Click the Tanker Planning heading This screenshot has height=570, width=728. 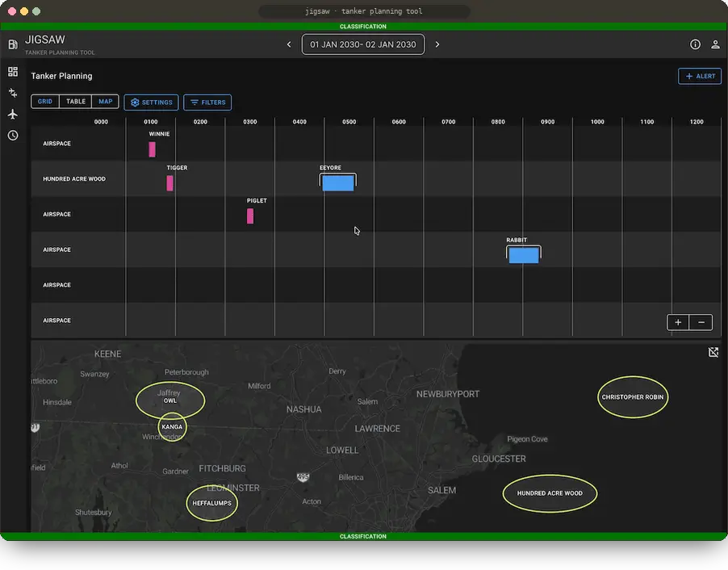tap(62, 76)
